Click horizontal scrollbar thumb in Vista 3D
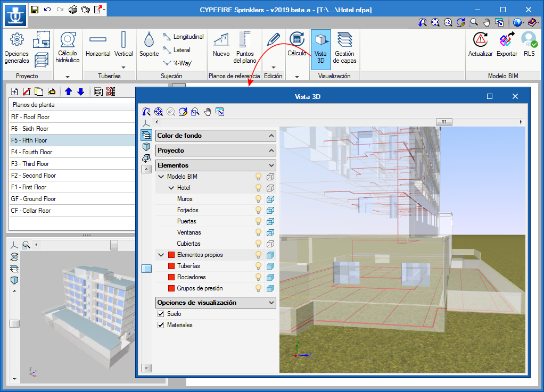The height and width of the screenshot is (392, 544). 444,122
